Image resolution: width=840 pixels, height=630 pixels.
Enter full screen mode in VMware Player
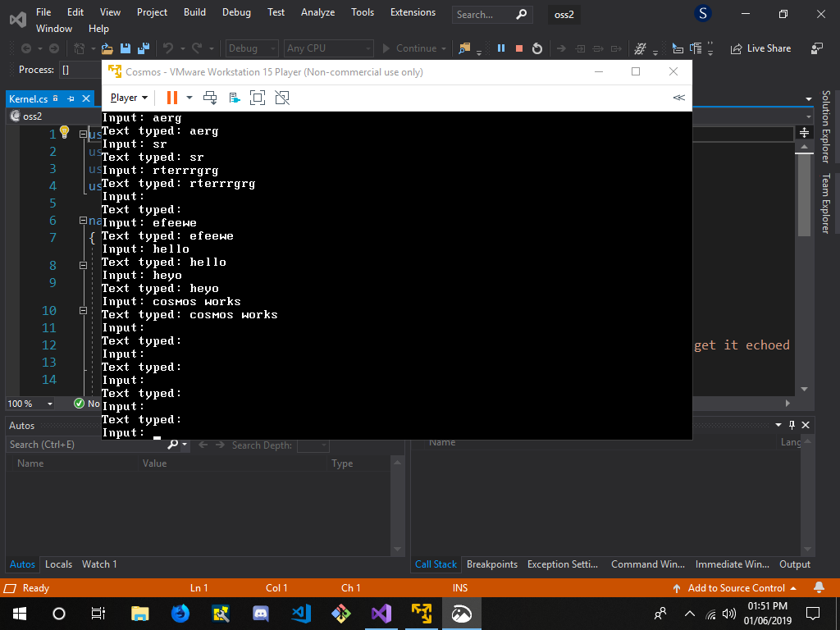256,98
